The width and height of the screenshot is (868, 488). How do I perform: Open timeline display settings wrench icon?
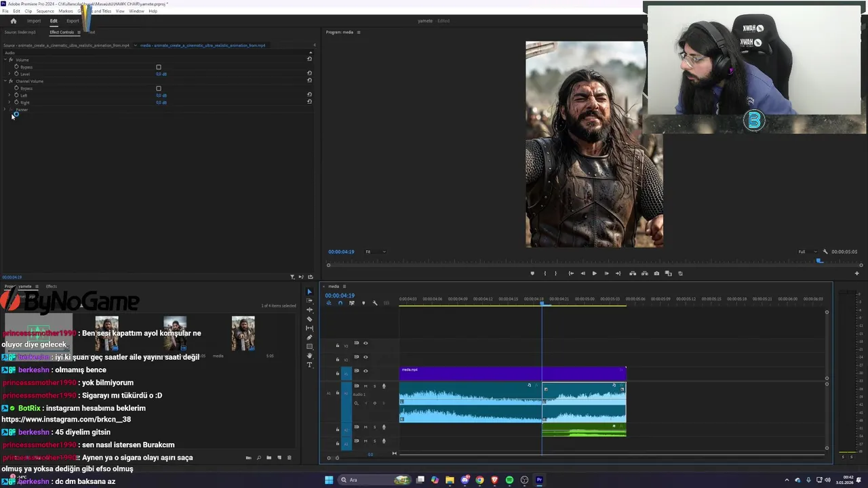pos(375,303)
